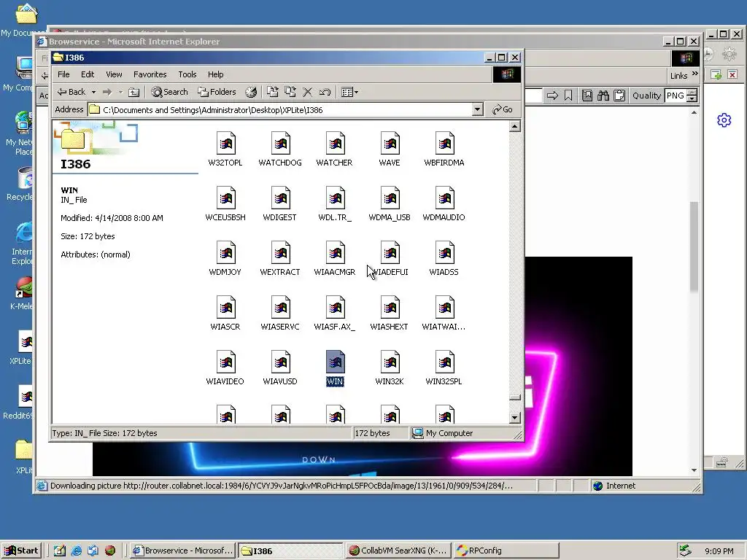747x560 pixels.
Task: Click the Go button beside address bar
Action: click(x=503, y=110)
